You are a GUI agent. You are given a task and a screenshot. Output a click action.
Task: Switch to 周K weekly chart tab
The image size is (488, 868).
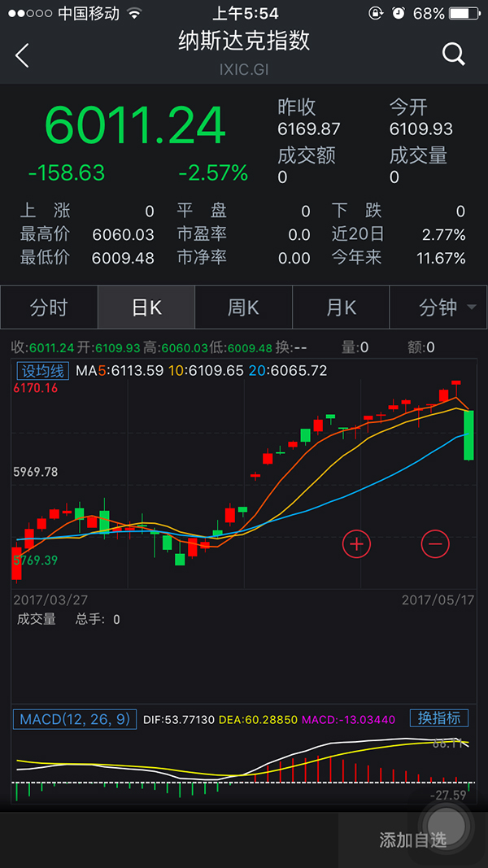point(243,308)
